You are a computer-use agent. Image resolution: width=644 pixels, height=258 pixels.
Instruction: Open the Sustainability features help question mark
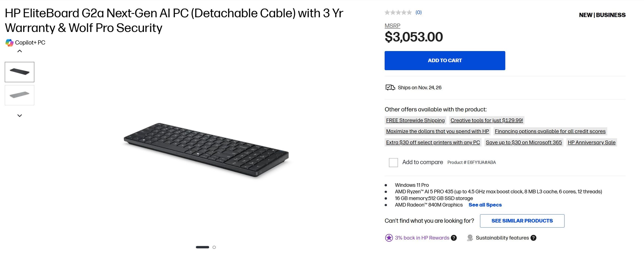click(x=533, y=238)
